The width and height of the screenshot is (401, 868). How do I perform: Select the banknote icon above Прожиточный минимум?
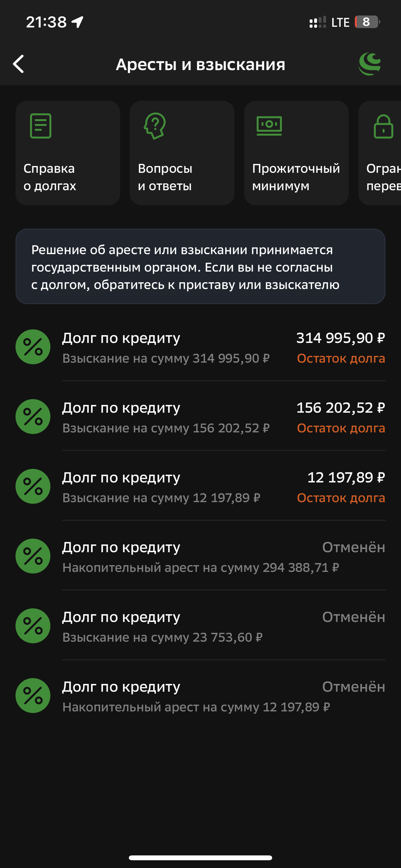(270, 126)
